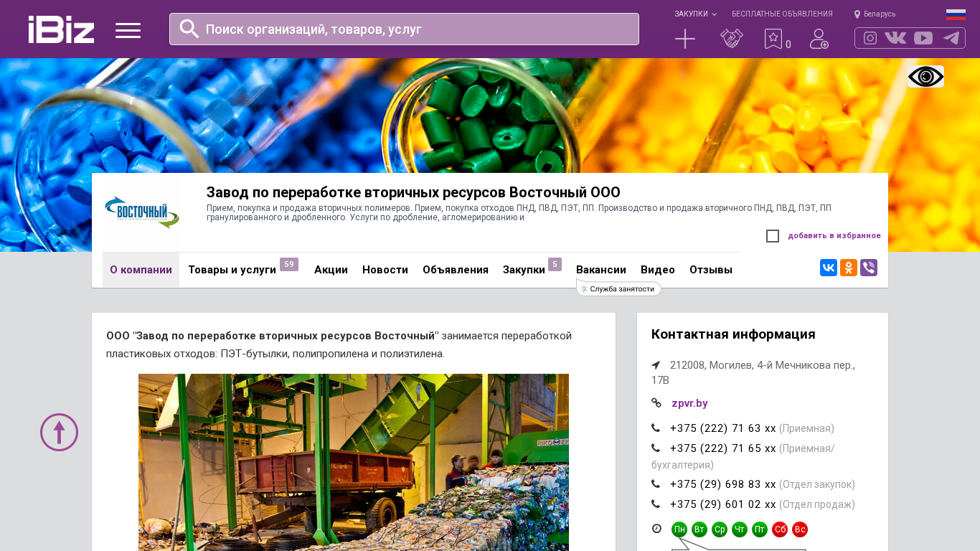Image resolution: width=980 pixels, height=551 pixels.
Task: Switch language via Russian flag icon
Action: tap(956, 14)
